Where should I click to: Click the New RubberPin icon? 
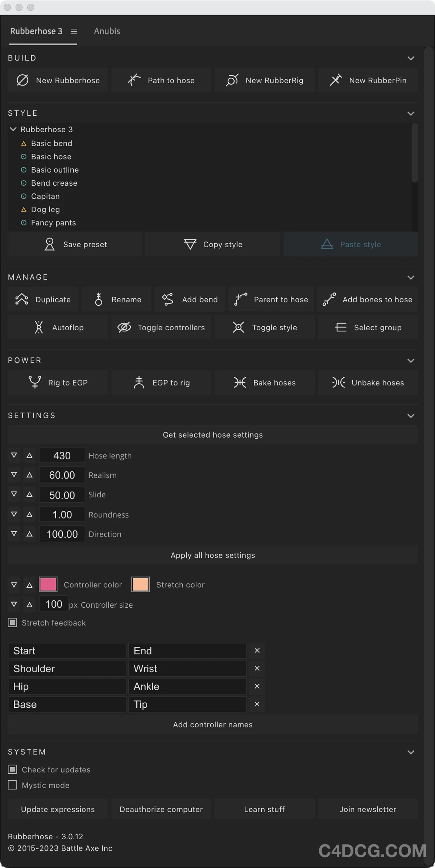pos(336,80)
